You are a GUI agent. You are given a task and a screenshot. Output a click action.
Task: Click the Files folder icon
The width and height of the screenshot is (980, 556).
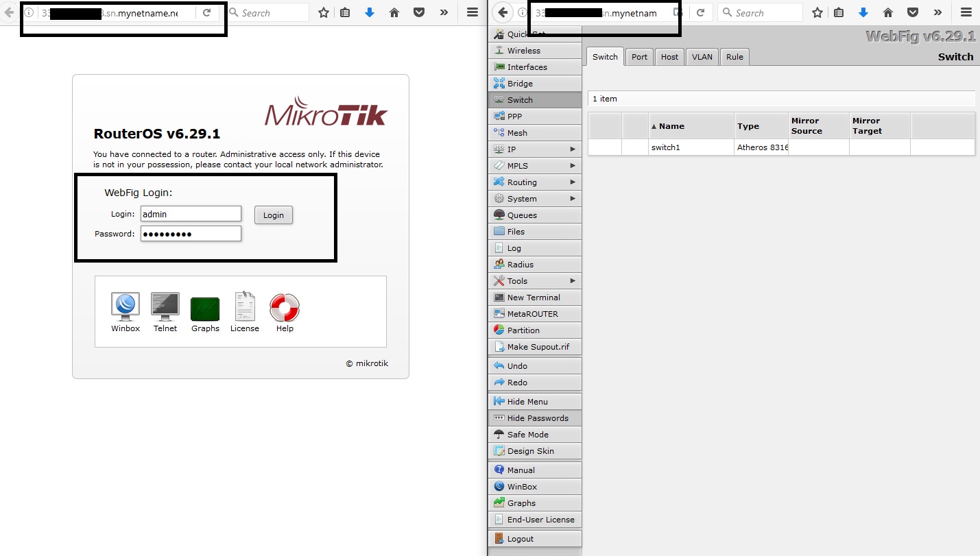click(x=499, y=232)
